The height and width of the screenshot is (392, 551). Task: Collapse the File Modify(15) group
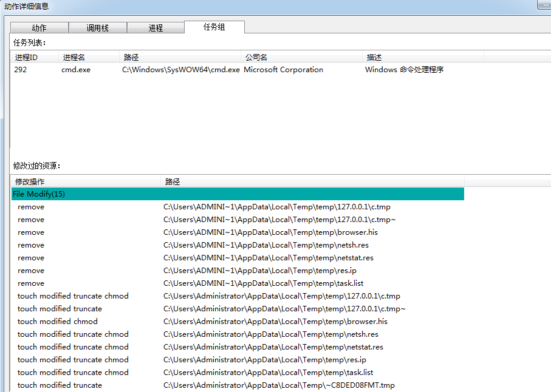coord(39,194)
